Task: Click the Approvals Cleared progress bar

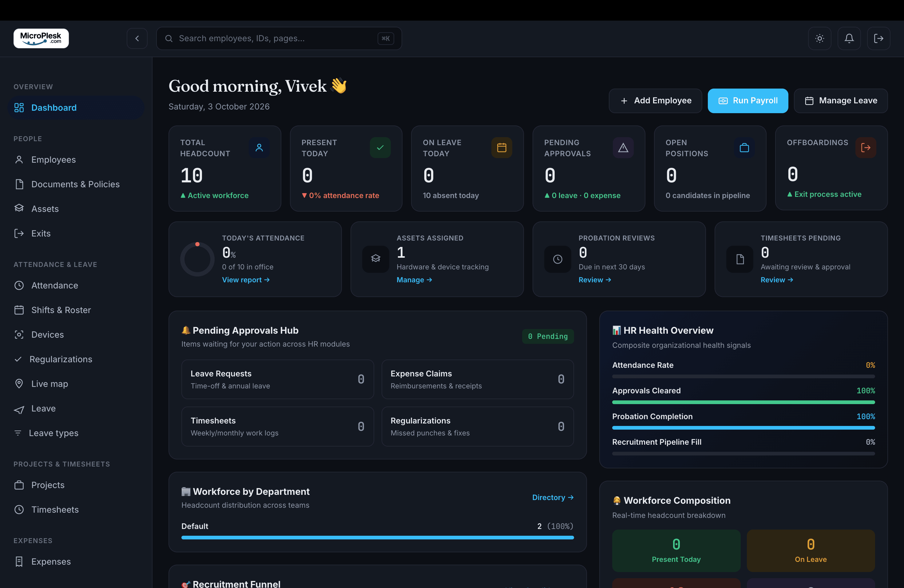Action: (743, 402)
